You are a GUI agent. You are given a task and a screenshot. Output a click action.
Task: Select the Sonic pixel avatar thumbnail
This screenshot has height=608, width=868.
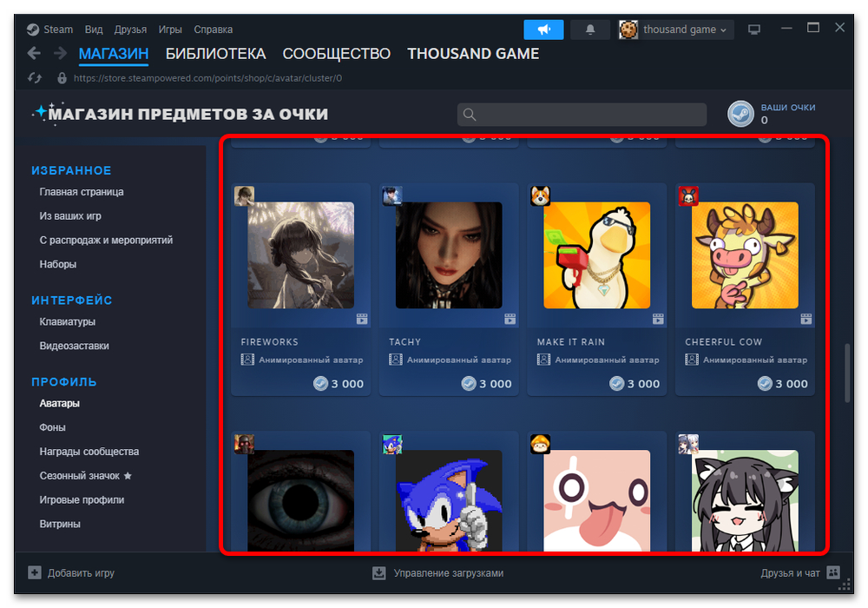click(x=449, y=500)
